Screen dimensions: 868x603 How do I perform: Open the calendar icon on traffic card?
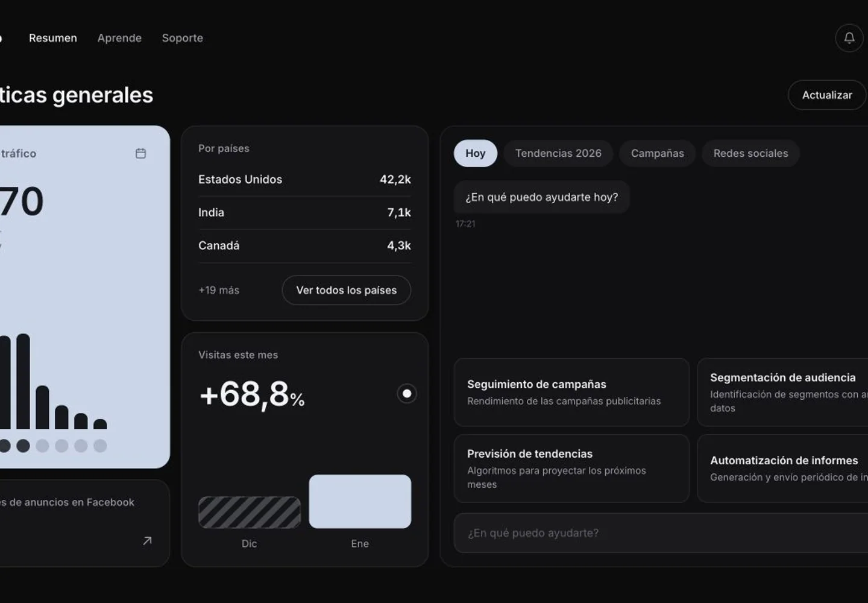(140, 153)
